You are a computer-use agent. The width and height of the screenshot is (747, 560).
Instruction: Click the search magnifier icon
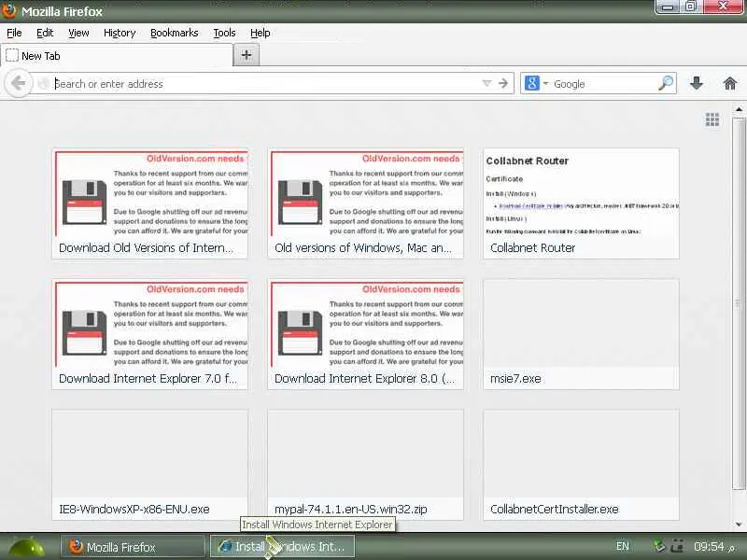point(666,83)
